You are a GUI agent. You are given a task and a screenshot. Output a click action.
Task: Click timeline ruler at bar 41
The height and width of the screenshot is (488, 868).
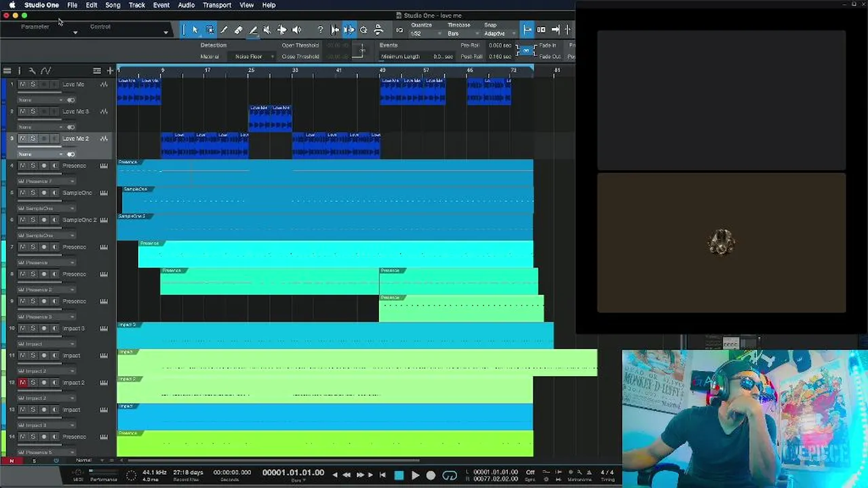[338, 70]
